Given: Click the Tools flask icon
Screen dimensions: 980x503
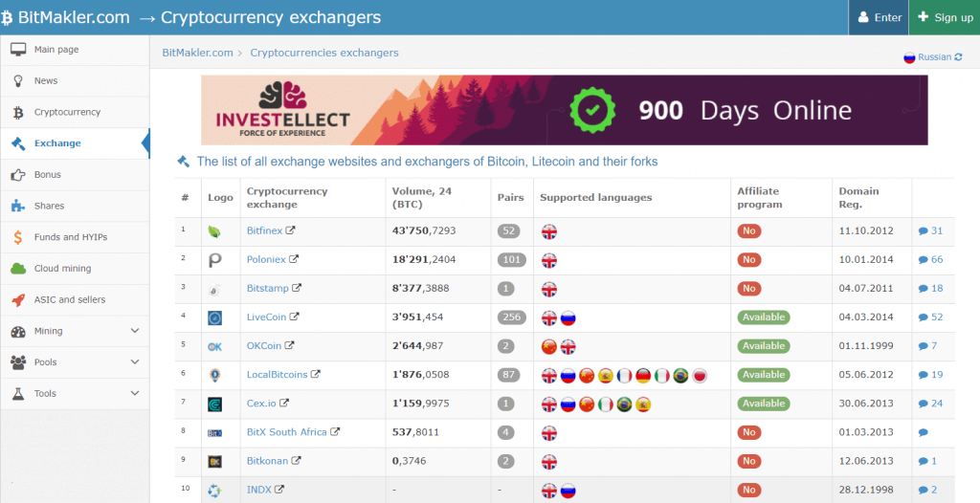Looking at the screenshot, I should pyautogui.click(x=18, y=394).
